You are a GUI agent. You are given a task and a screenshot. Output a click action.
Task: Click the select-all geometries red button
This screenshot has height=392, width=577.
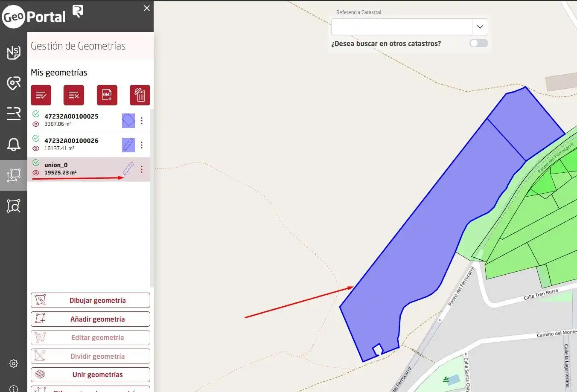click(x=41, y=95)
